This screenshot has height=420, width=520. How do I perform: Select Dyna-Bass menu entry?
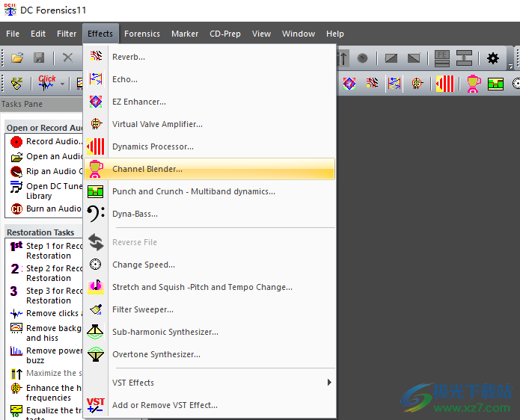click(135, 214)
